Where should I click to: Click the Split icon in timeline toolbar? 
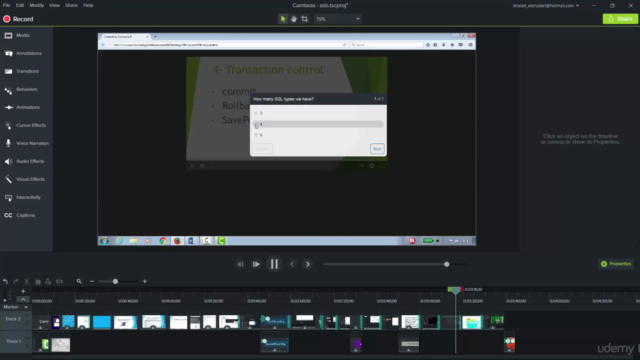(x=59, y=281)
